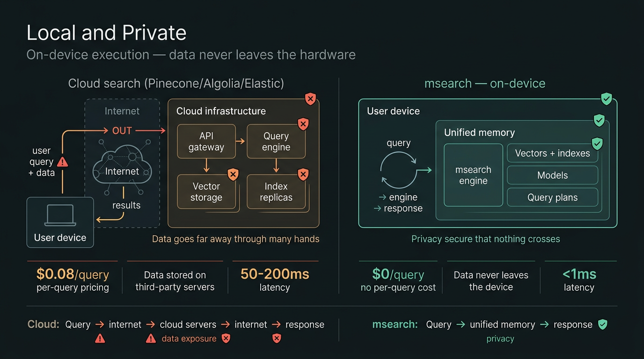The image size is (644, 359).
Task: Click the green shield-check on the on-device User device corner
Action: click(x=607, y=99)
